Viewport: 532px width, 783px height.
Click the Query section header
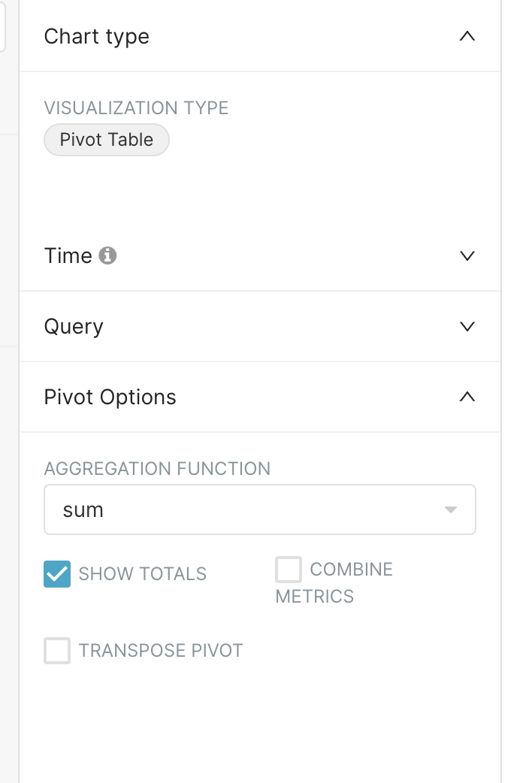click(74, 326)
